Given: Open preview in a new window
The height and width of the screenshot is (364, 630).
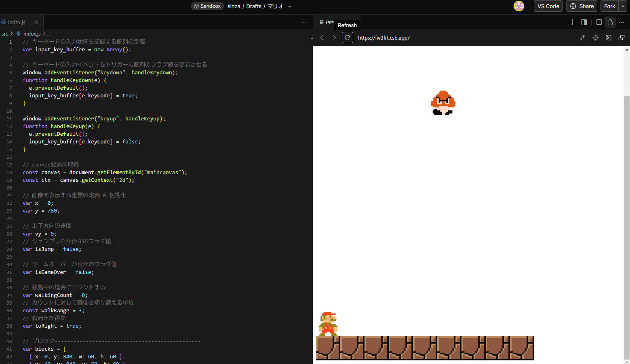Looking at the screenshot, I should (622, 38).
